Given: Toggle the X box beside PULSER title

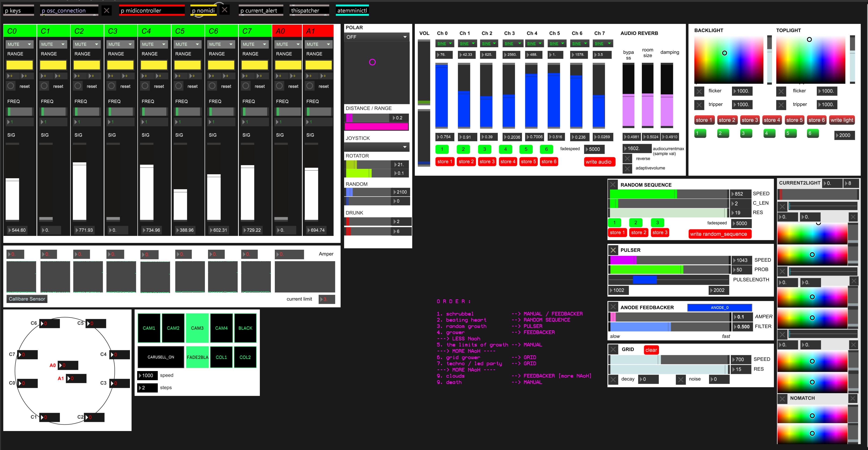Looking at the screenshot, I should (613, 250).
